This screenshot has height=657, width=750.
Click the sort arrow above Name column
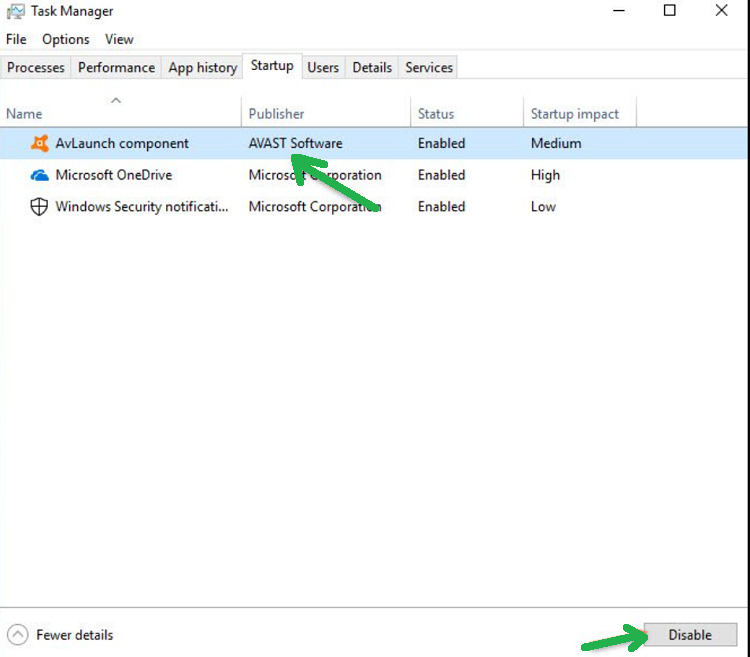[116, 100]
